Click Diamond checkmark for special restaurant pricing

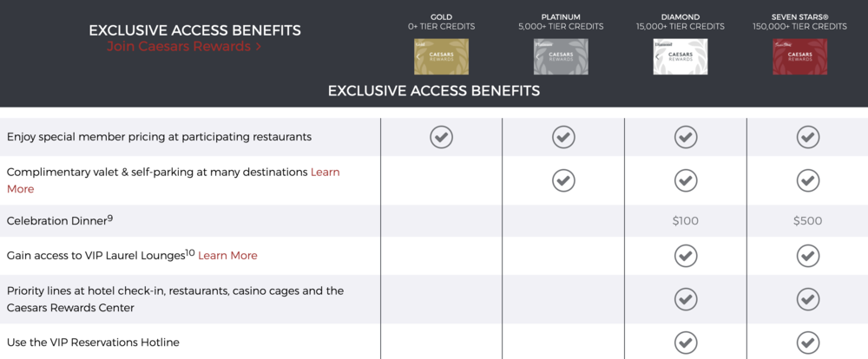[686, 137]
